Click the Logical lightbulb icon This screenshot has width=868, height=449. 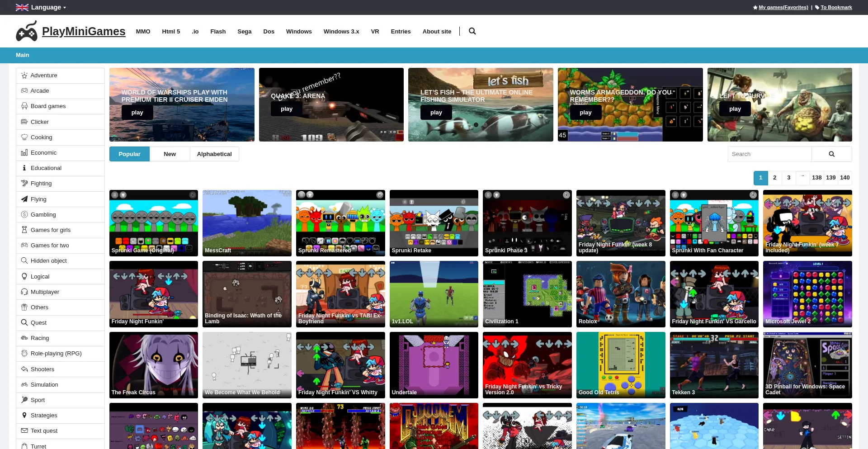(x=24, y=277)
